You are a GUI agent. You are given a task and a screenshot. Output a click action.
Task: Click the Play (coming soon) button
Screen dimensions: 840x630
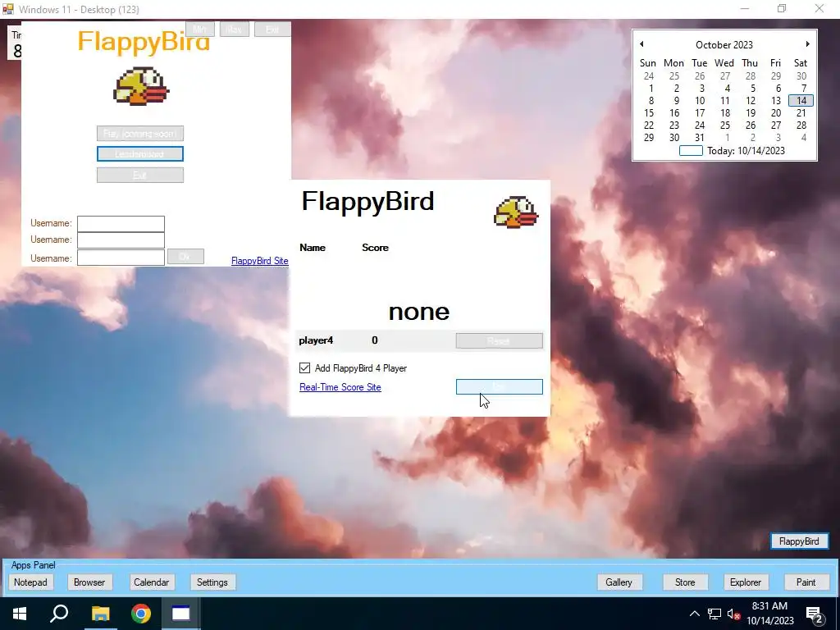click(x=140, y=134)
